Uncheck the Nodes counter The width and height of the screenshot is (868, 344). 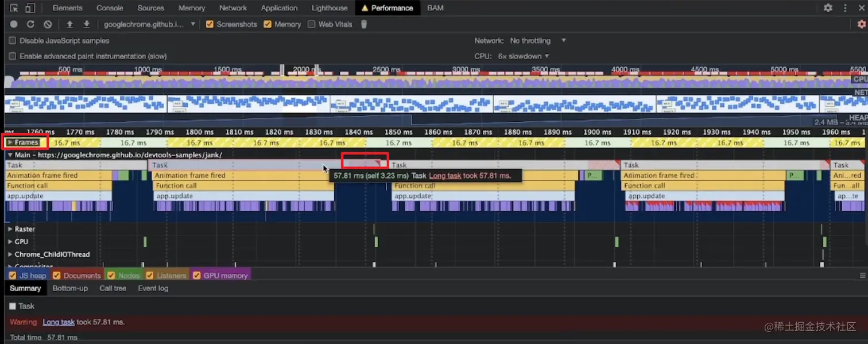[x=111, y=276]
